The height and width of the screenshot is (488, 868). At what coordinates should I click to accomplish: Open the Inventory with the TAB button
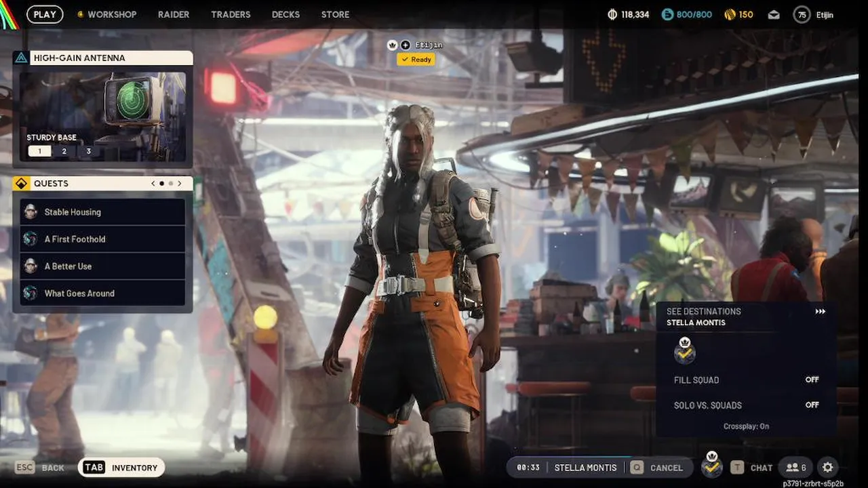tap(121, 468)
